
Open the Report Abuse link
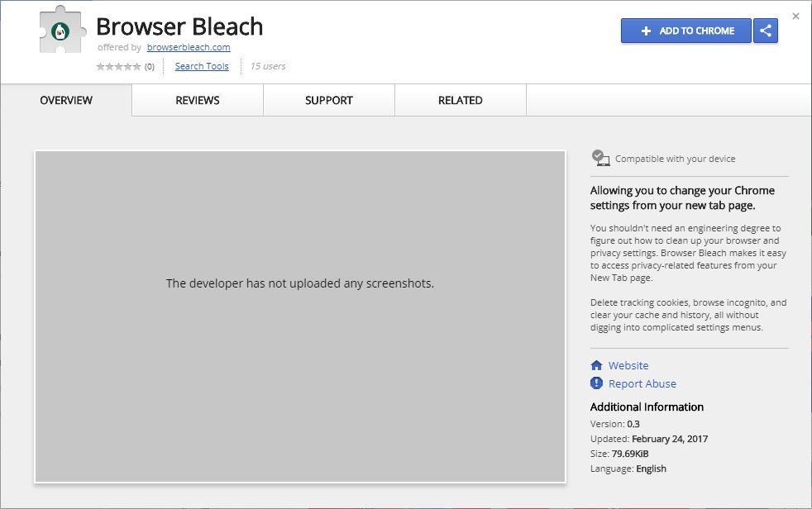tap(642, 384)
